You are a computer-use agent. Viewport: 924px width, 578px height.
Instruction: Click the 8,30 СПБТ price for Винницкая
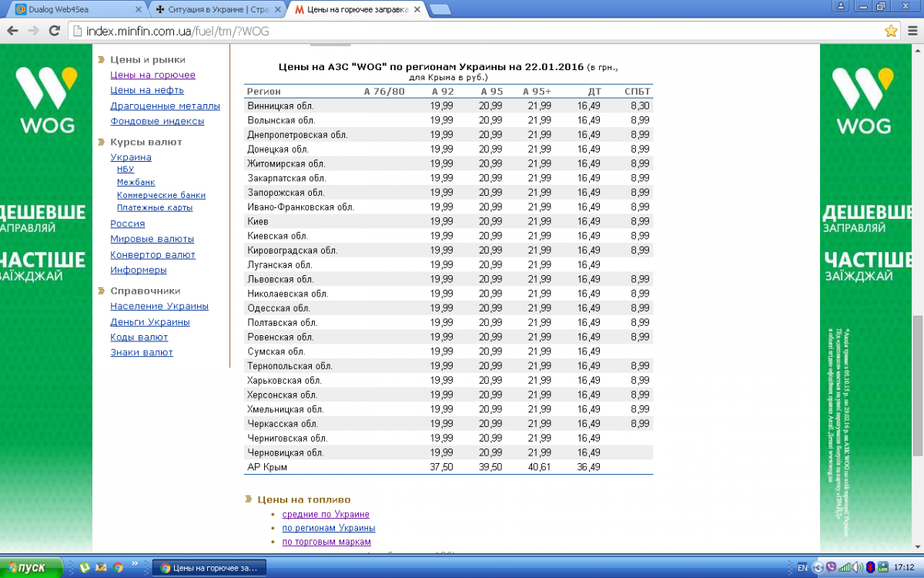click(x=640, y=106)
